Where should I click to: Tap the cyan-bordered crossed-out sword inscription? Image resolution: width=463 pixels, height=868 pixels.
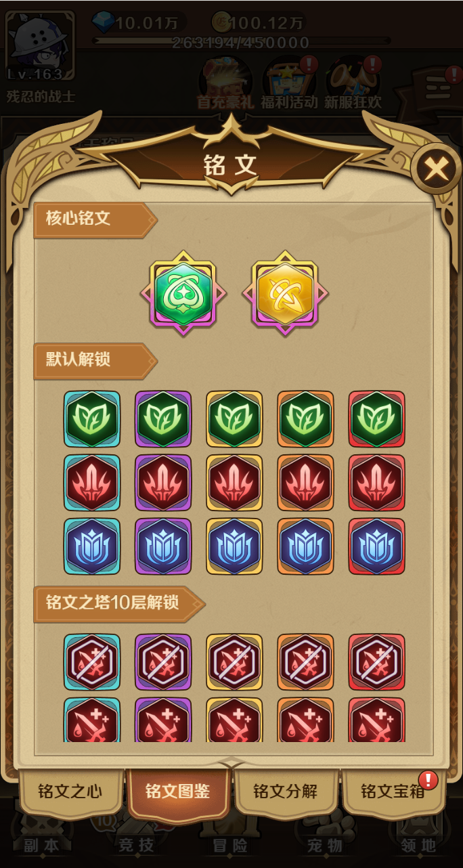tap(92, 662)
